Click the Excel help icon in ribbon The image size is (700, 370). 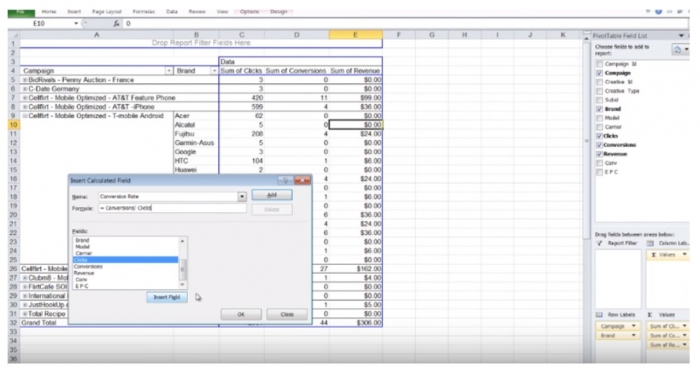click(658, 12)
